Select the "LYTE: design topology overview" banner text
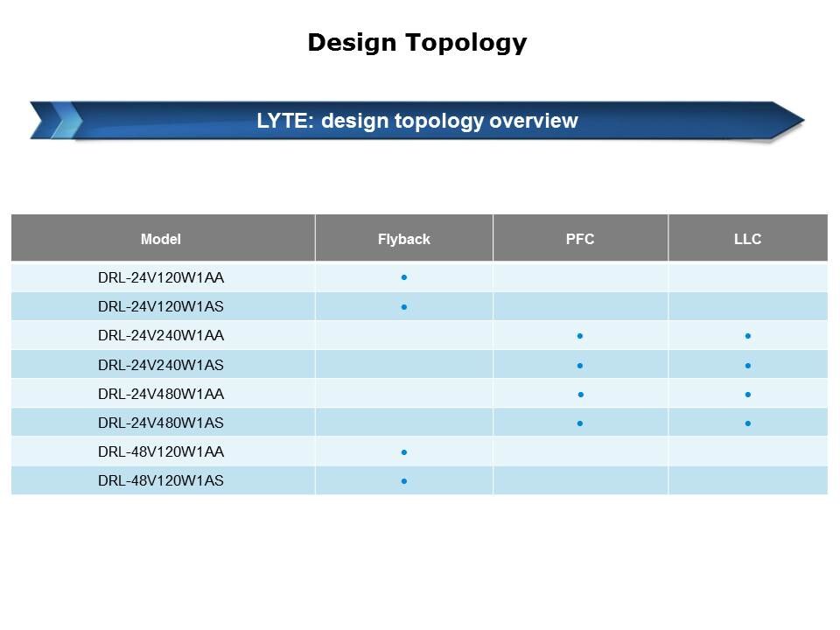 coord(417,121)
